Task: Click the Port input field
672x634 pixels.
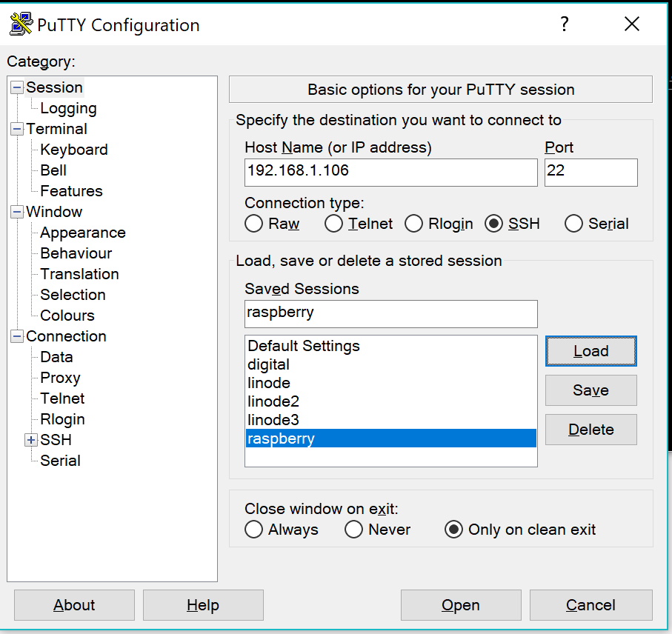Action: tap(591, 173)
